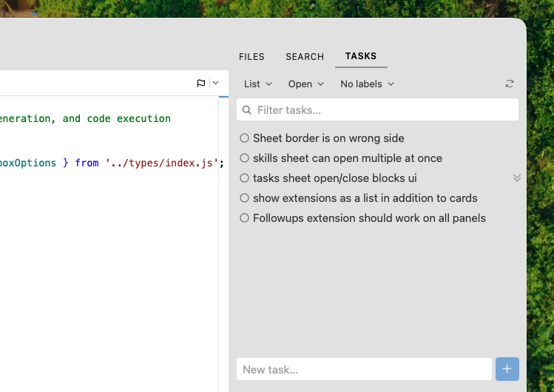The height and width of the screenshot is (392, 554).
Task: Mark 'Sheet border is on wrong side' complete
Action: point(244,138)
